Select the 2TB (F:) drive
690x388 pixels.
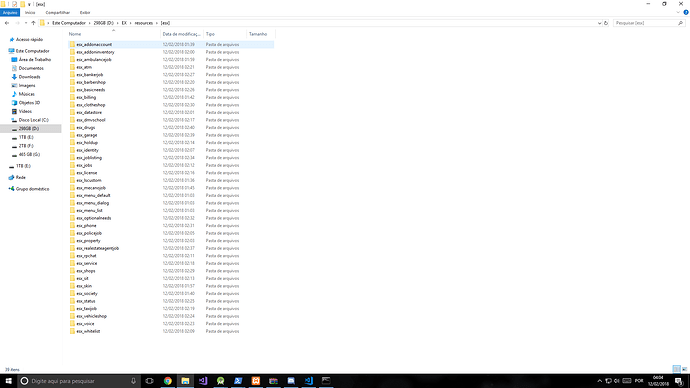[26, 146]
